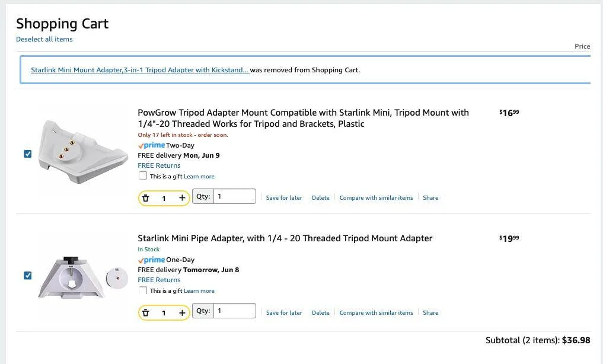Delete PowGrow Tripod Adapter from cart
Image resolution: width=603 pixels, height=364 pixels.
(321, 197)
